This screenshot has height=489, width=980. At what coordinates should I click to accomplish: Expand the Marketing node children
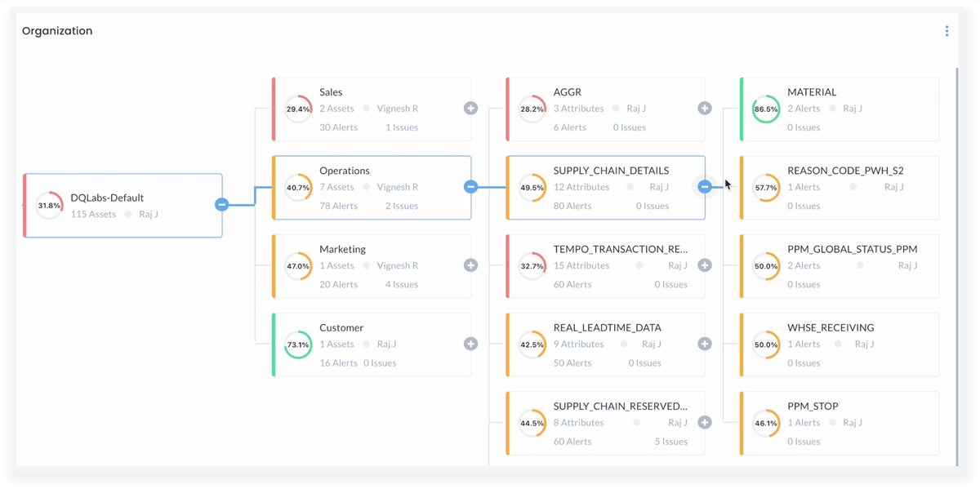tap(470, 265)
